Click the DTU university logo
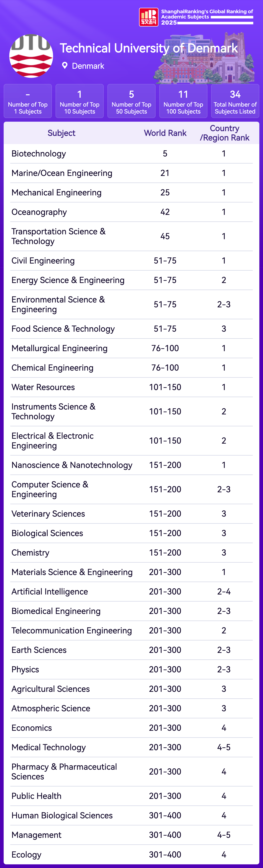The width and height of the screenshot is (263, 868). pyautogui.click(x=31, y=56)
